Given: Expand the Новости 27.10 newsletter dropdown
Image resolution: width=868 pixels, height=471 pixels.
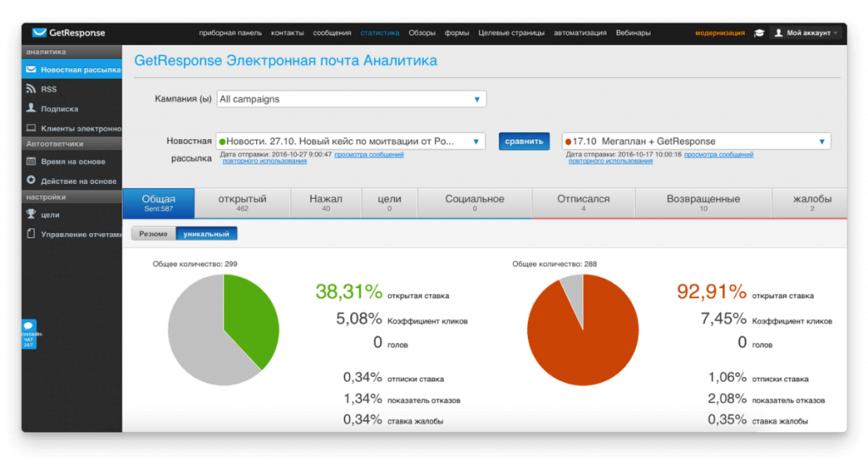Looking at the screenshot, I should click(350, 141).
